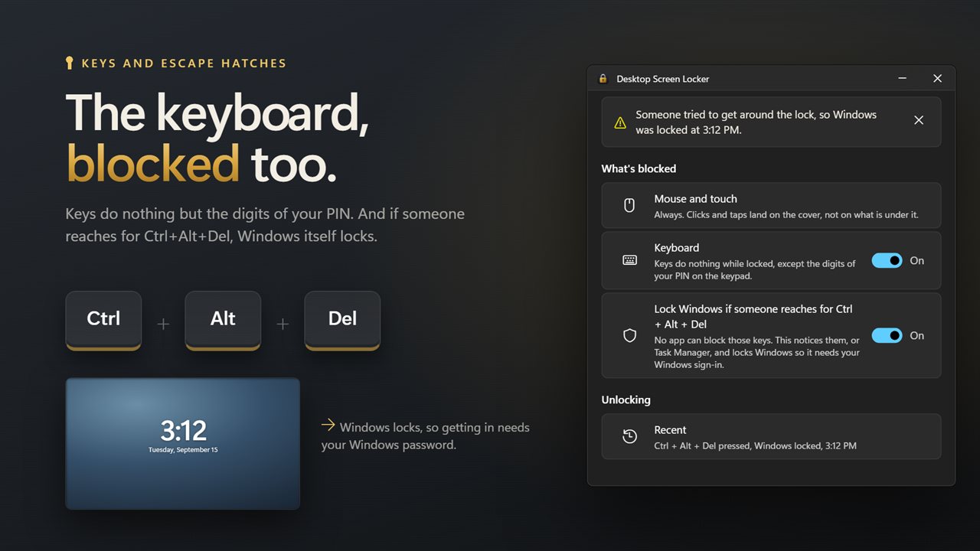Turn off the Keyboard blocking toggle
980x551 pixels.
coord(887,260)
